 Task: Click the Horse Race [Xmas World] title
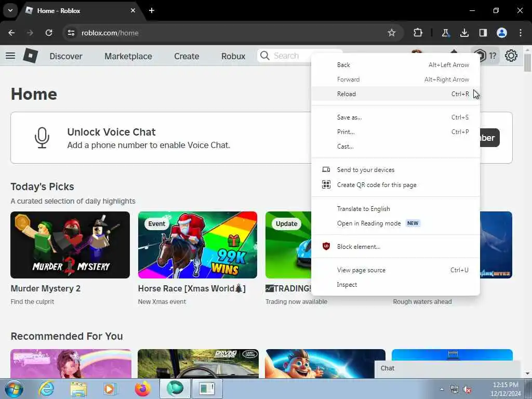click(x=192, y=288)
